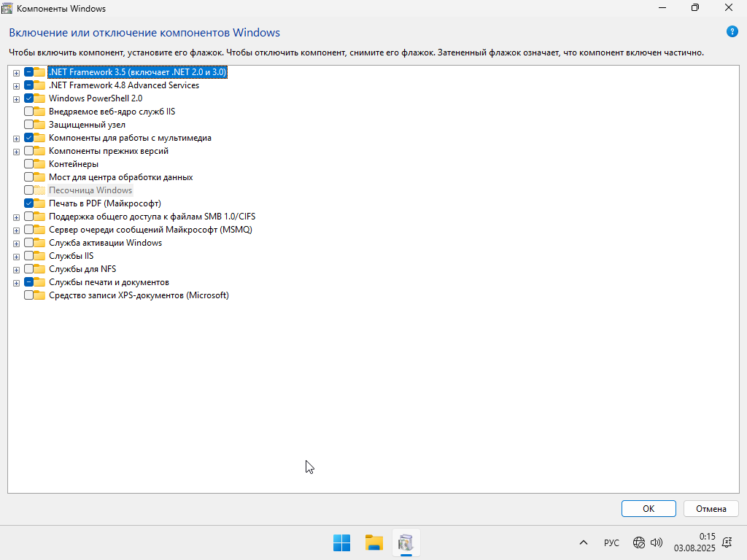Click the folder icon beside Службы для NFS
This screenshot has width=747, height=560.
[40, 269]
